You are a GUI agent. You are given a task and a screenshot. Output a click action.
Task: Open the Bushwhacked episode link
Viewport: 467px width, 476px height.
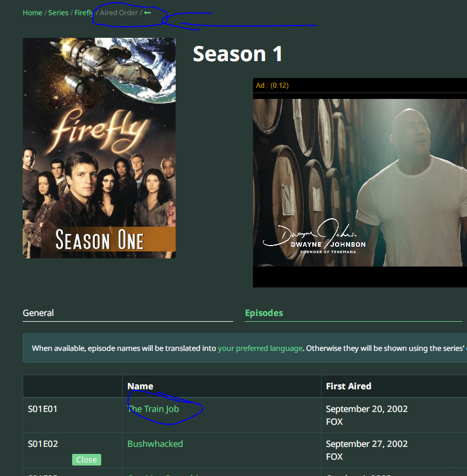(155, 444)
